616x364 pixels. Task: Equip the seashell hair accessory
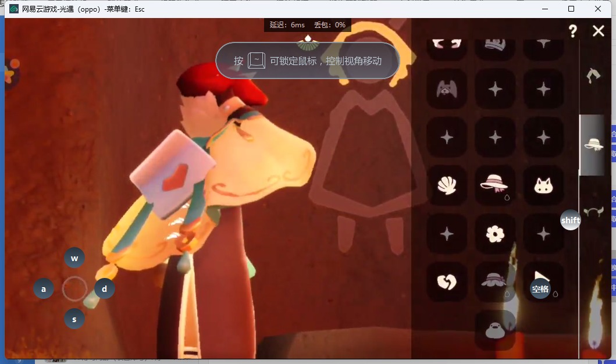point(447,185)
